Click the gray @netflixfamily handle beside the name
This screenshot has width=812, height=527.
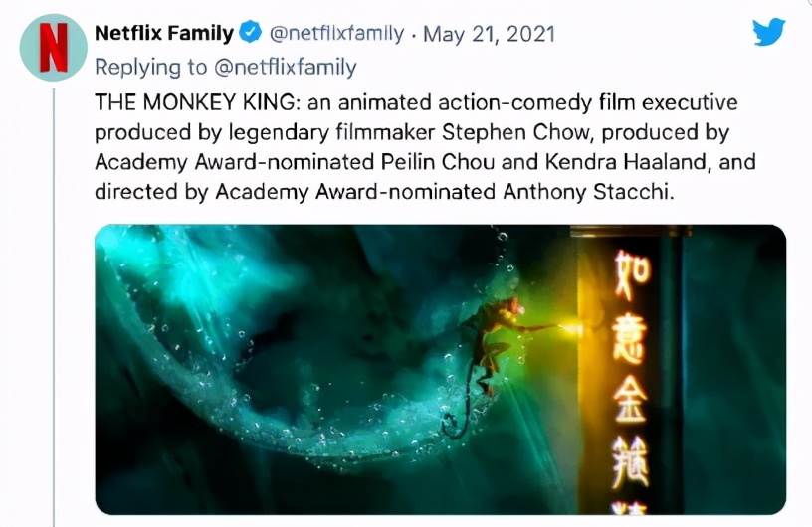[x=337, y=33]
